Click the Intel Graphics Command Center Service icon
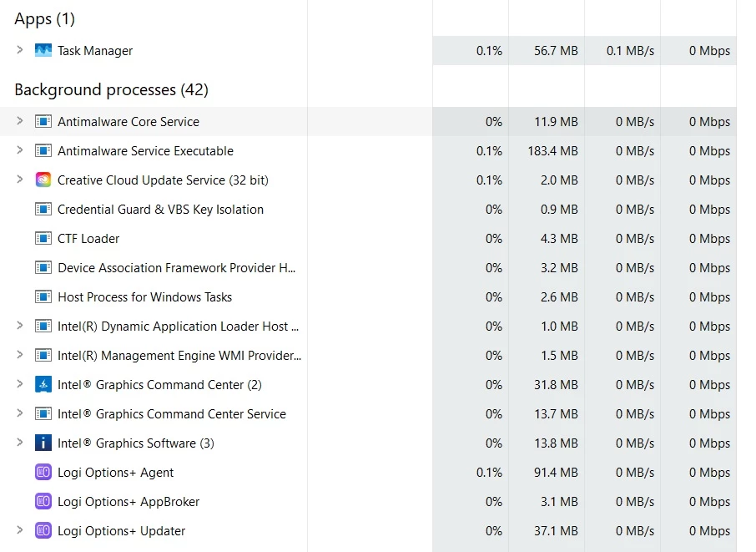 (x=43, y=413)
